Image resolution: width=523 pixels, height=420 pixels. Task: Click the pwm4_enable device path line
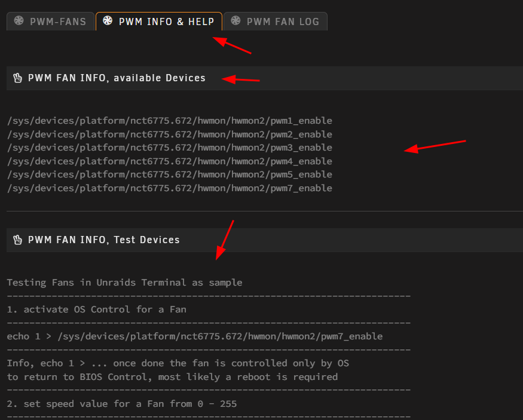[x=169, y=161]
